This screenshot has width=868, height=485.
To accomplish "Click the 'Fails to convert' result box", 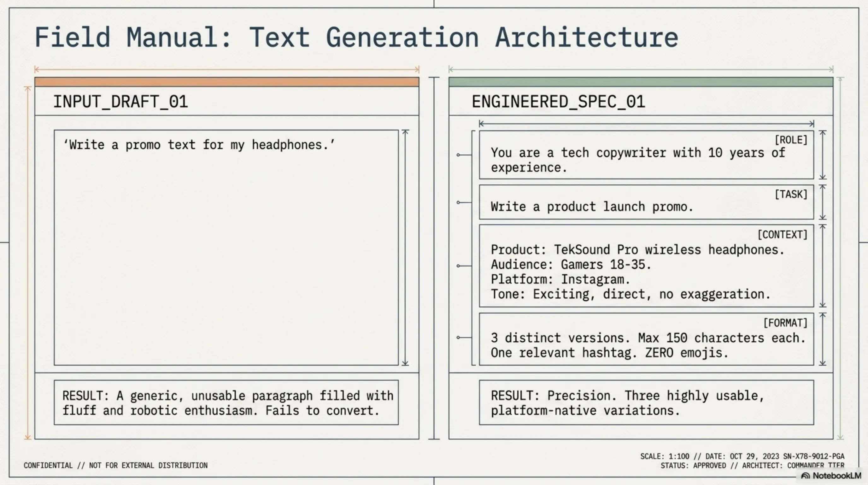I will [226, 403].
